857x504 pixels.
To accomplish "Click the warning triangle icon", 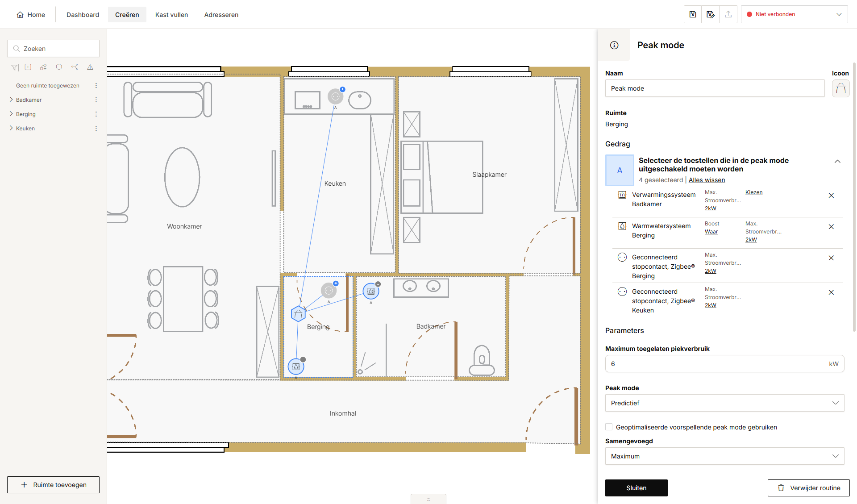I will pos(90,67).
